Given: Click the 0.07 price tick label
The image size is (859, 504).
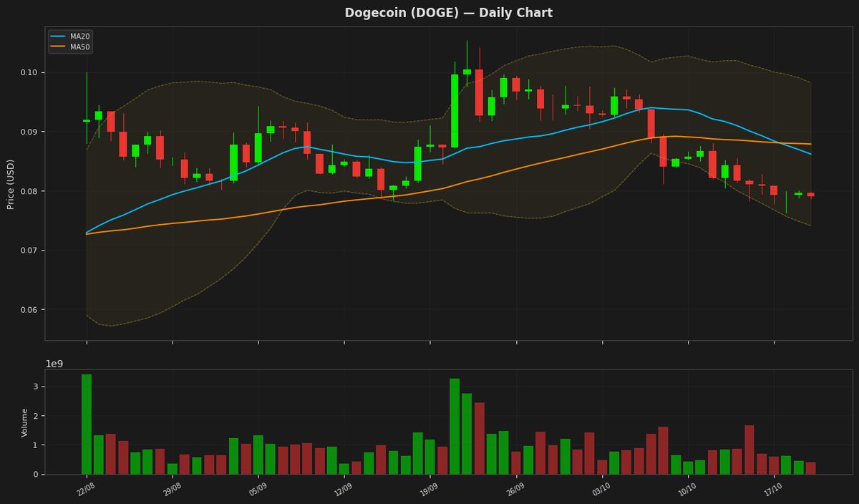Looking at the screenshot, I should [x=29, y=251].
